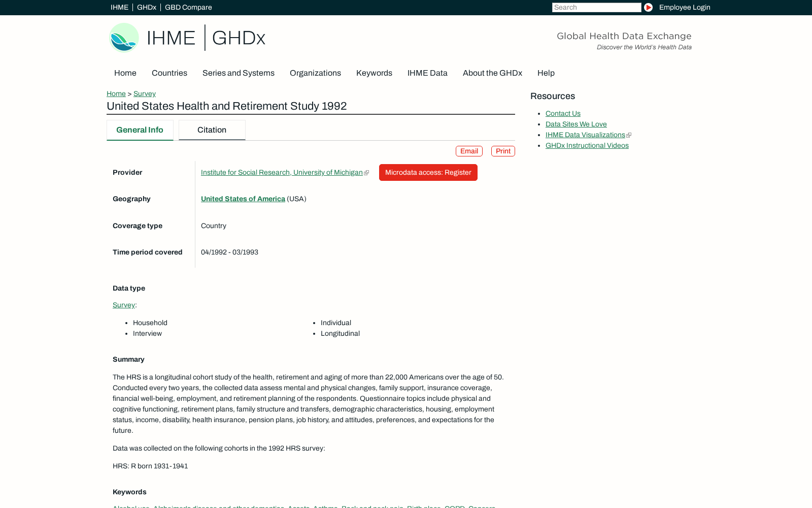Open GHDx Instructional Videos link
The width and height of the screenshot is (812, 508).
point(587,145)
